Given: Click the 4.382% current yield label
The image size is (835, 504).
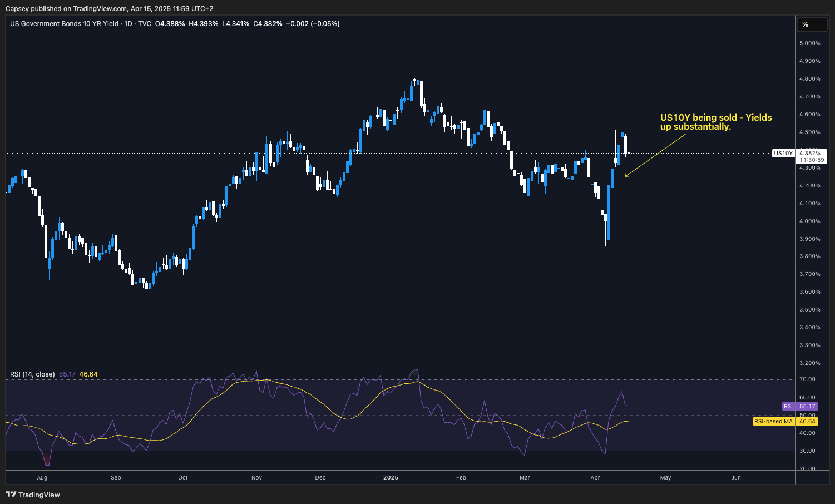Looking at the screenshot, I should tap(809, 153).
